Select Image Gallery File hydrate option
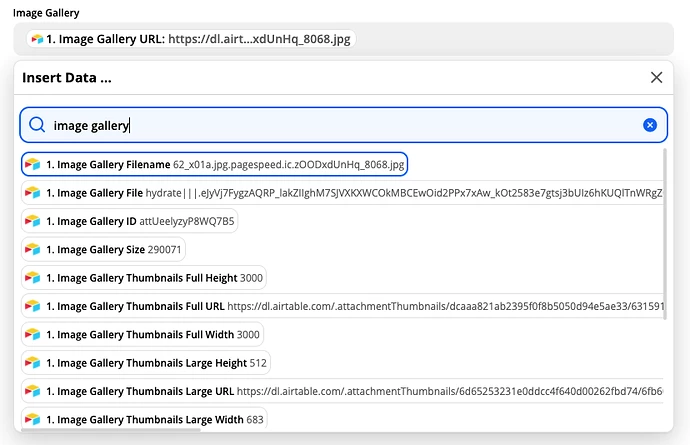This screenshot has width=690, height=445. point(342,193)
